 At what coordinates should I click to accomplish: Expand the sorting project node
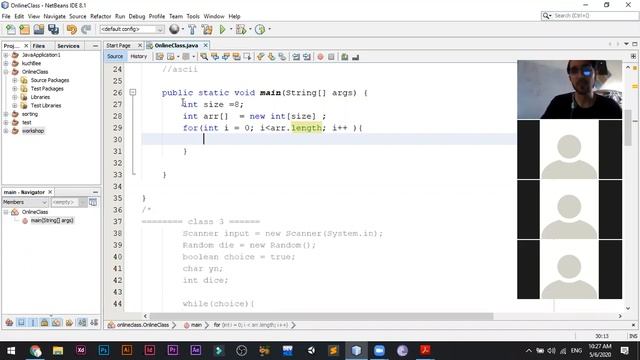[6, 114]
